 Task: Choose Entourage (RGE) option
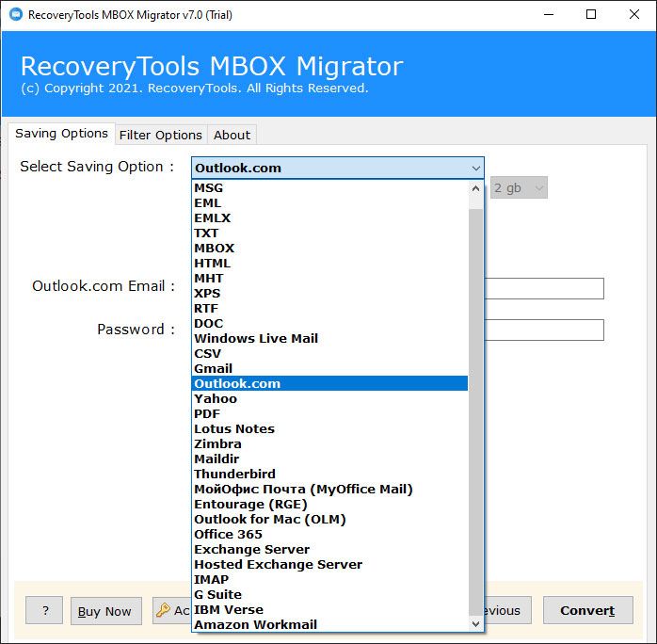(329, 504)
